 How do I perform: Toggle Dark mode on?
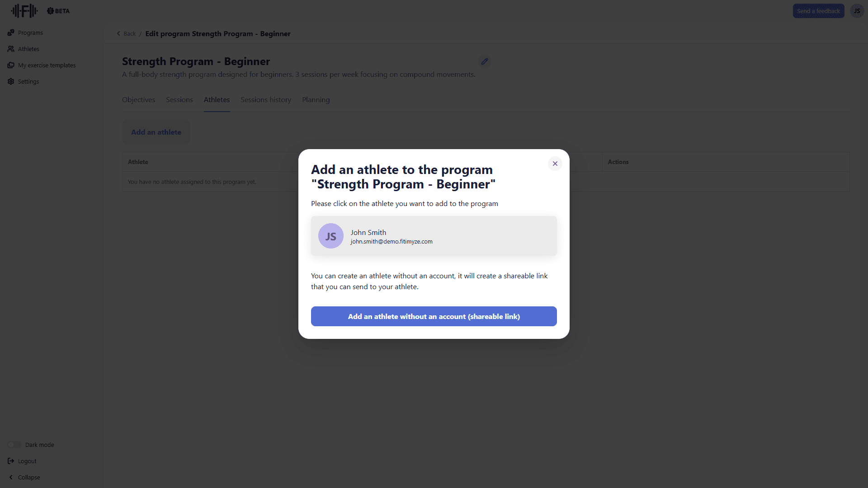tap(14, 445)
